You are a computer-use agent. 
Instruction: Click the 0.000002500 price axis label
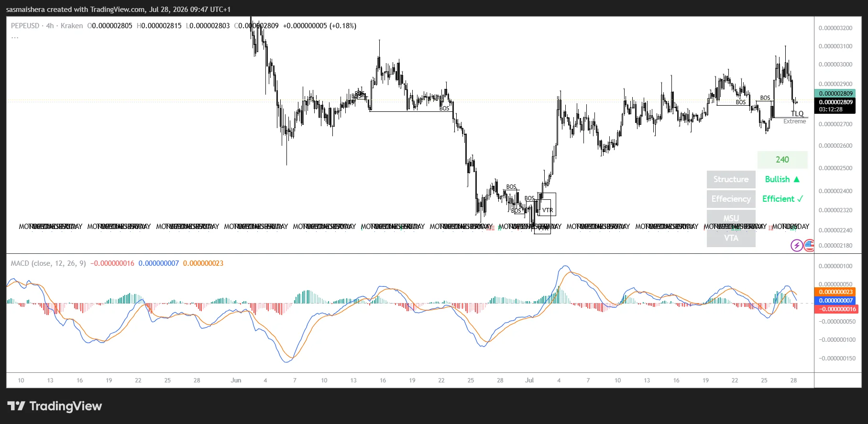[835, 168]
